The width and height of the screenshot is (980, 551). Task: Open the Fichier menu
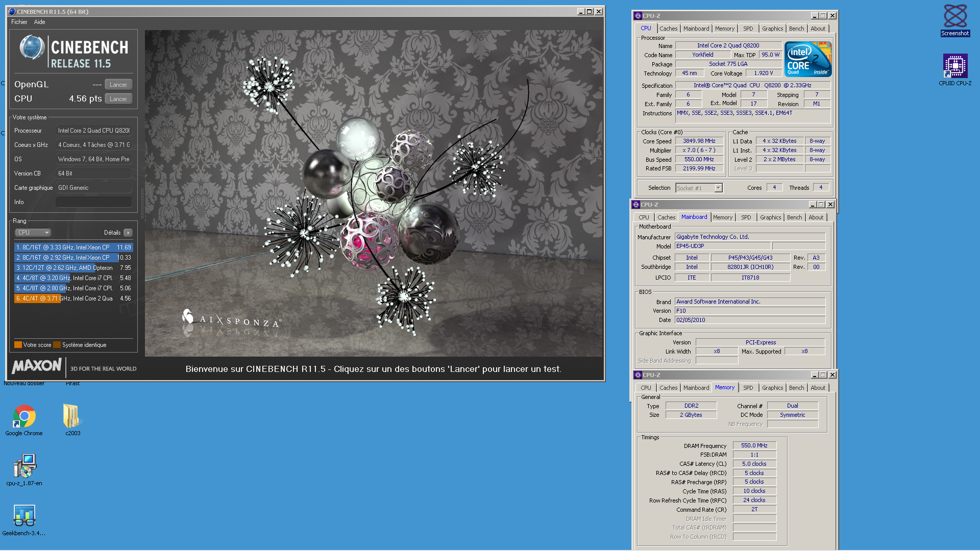[19, 22]
